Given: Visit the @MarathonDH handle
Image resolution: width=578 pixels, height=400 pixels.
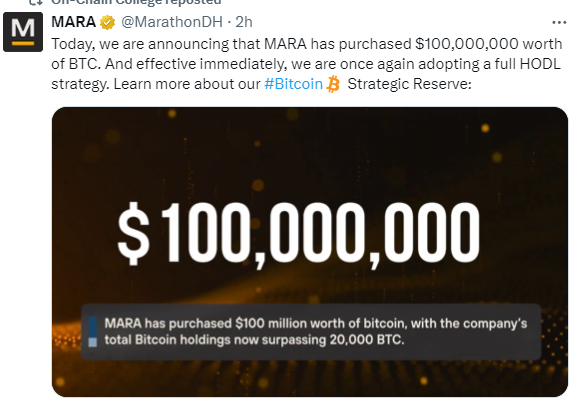Looking at the screenshot, I should coord(172,22).
